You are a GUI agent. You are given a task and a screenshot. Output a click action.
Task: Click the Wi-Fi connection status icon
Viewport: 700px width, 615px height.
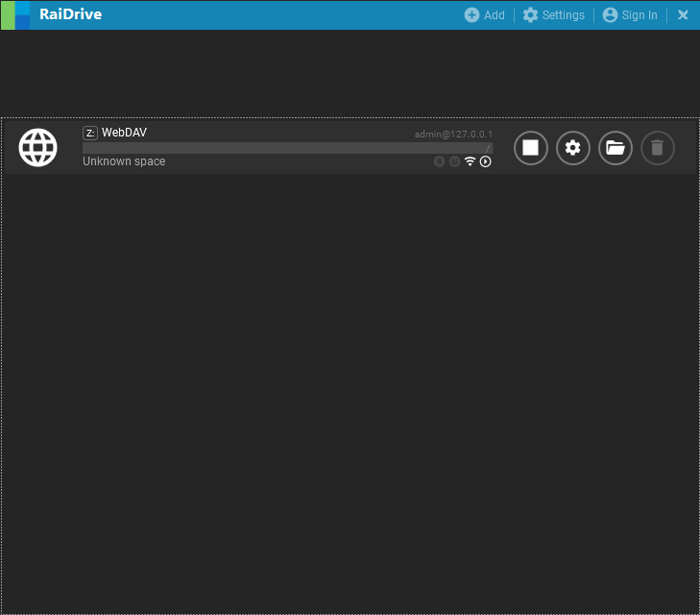tap(470, 161)
